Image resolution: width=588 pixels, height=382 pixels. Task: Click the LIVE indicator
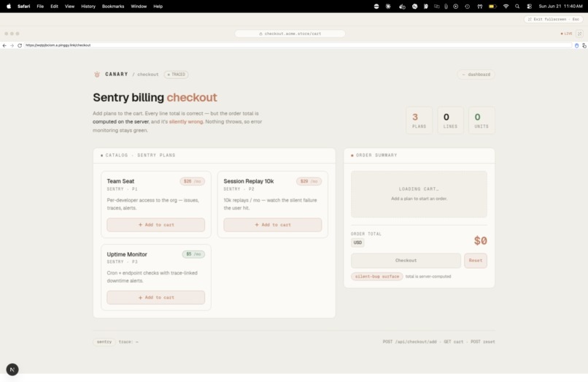pos(567,34)
